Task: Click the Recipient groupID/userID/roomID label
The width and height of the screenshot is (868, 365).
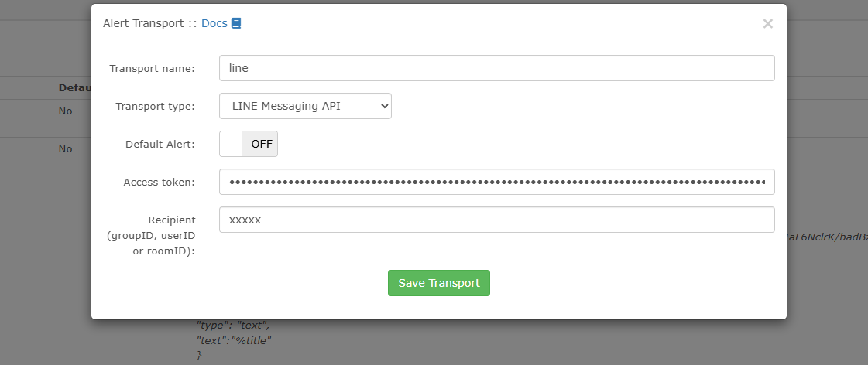Action: coord(152,235)
